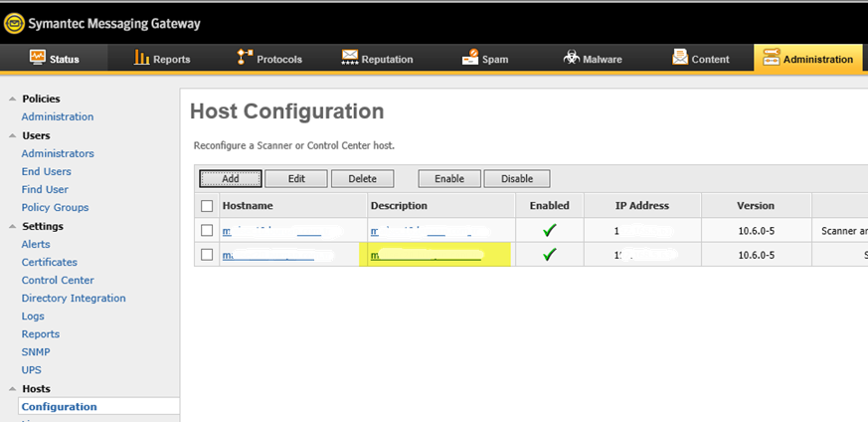
Task: Collapse the Policies sidebar section
Action: pyautogui.click(x=12, y=100)
